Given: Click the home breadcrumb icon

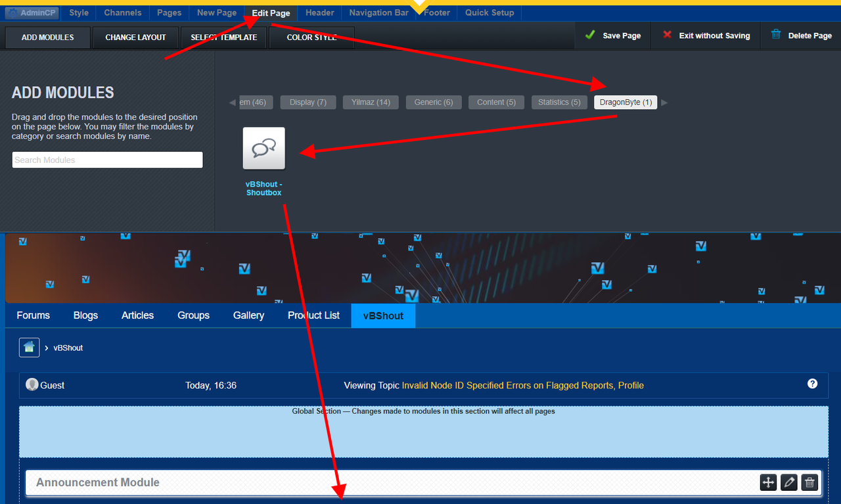Looking at the screenshot, I should click(29, 348).
